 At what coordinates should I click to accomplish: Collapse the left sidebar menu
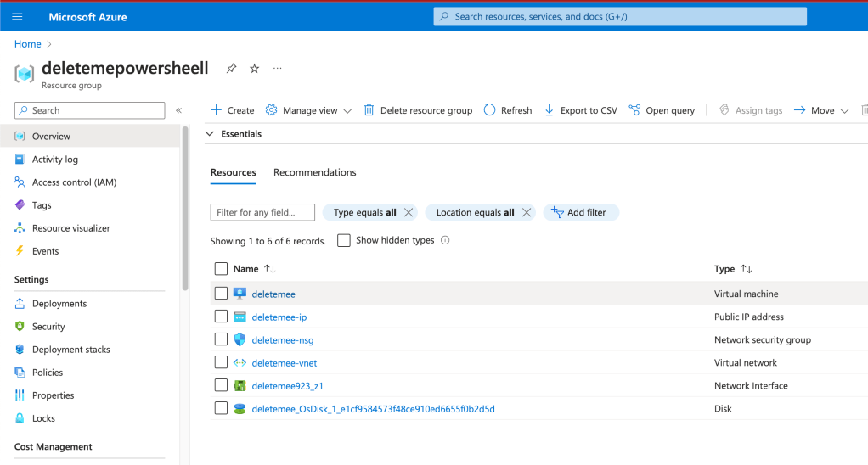(x=179, y=110)
